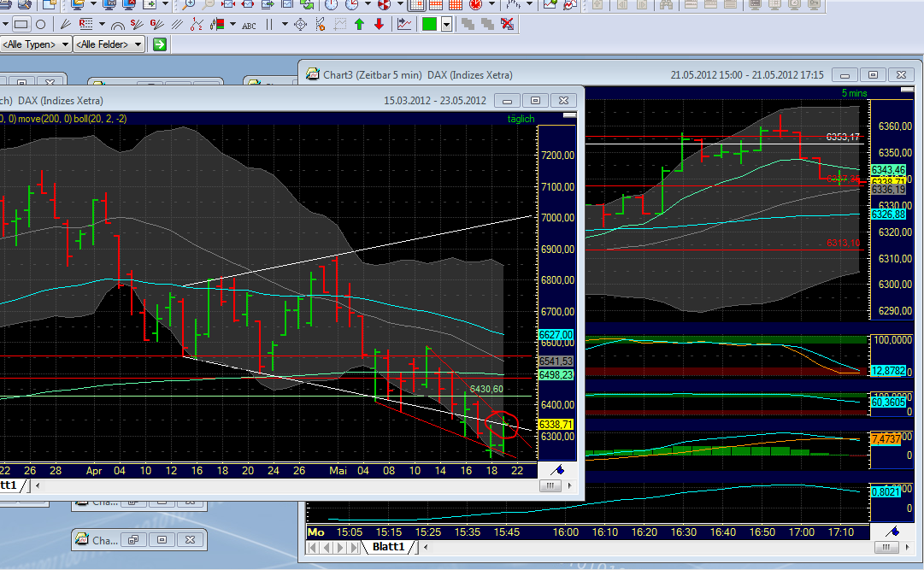Select the tt1 sheet tab on the daily chart
This screenshot has height=570, width=924.
tap(9, 485)
